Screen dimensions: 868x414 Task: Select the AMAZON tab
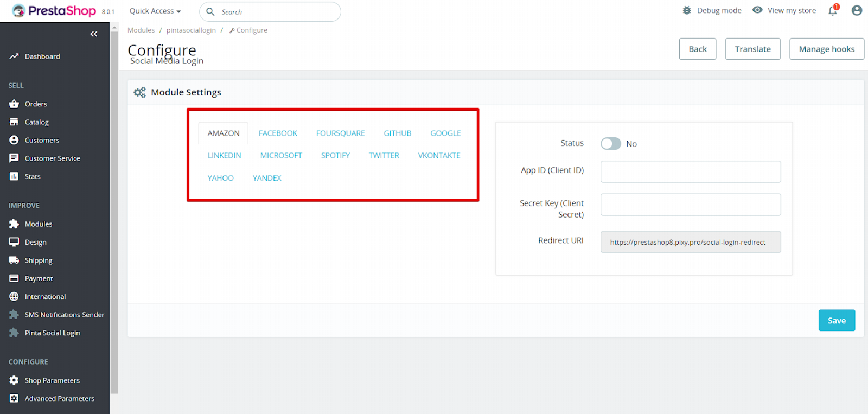click(x=224, y=133)
